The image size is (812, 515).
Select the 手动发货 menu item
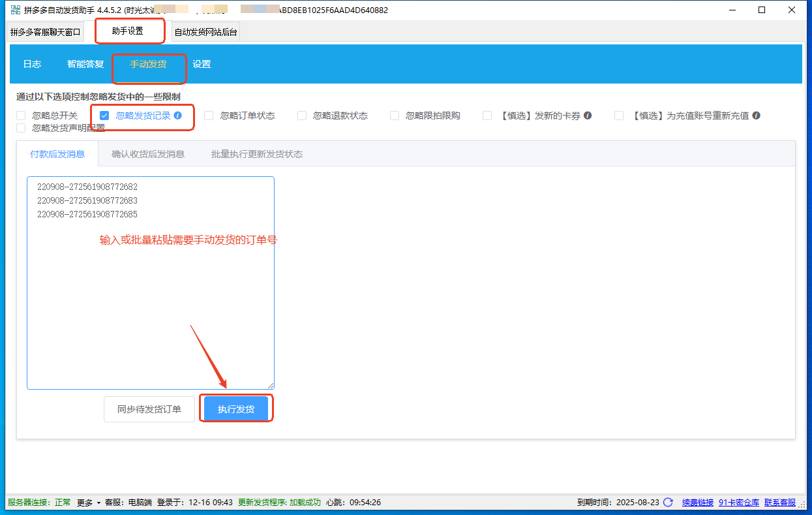coord(148,64)
